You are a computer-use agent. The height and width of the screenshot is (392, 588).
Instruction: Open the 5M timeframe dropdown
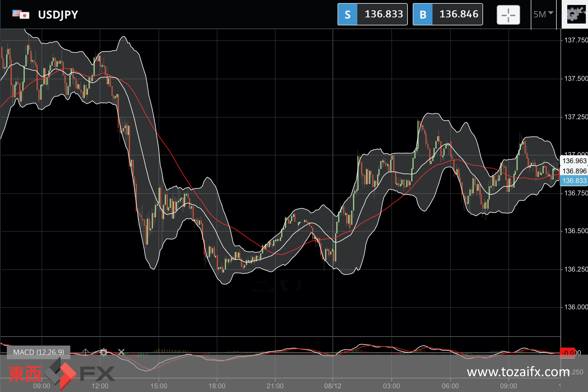click(x=543, y=14)
